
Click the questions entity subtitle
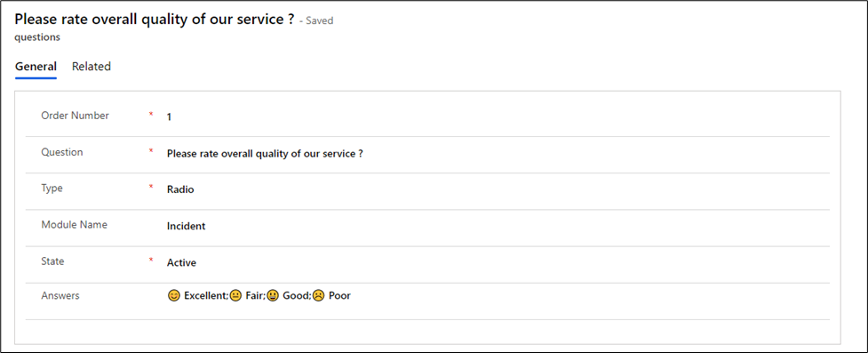tap(37, 37)
